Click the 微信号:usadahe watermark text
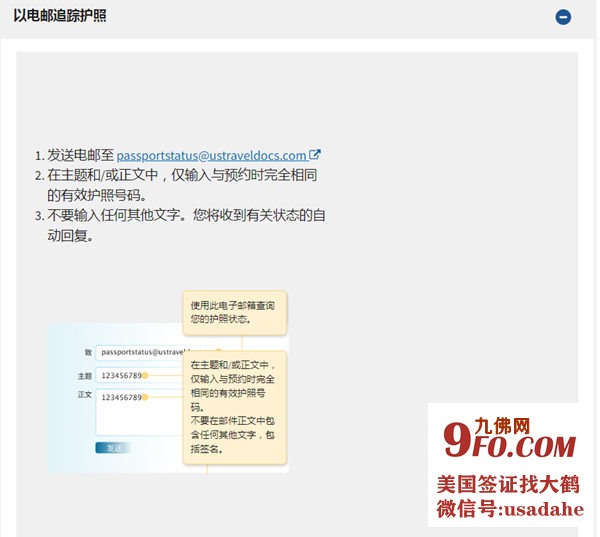 click(509, 509)
